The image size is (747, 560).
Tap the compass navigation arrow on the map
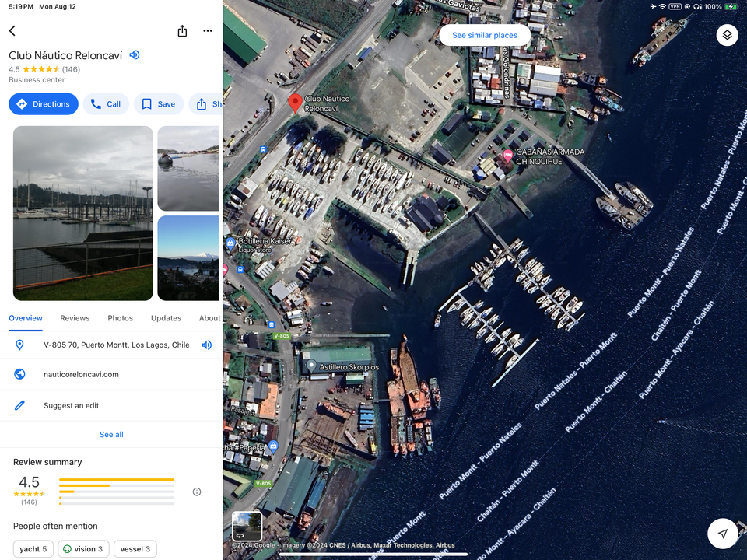click(x=723, y=534)
